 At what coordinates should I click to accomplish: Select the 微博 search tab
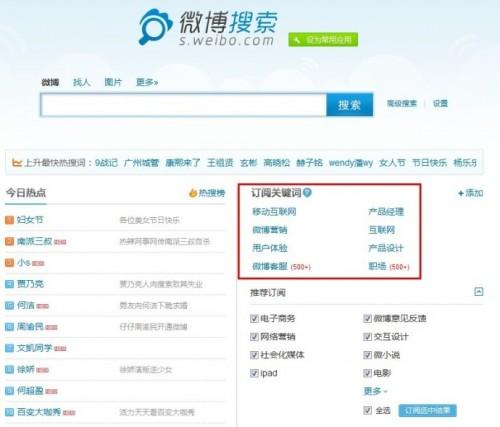point(50,82)
